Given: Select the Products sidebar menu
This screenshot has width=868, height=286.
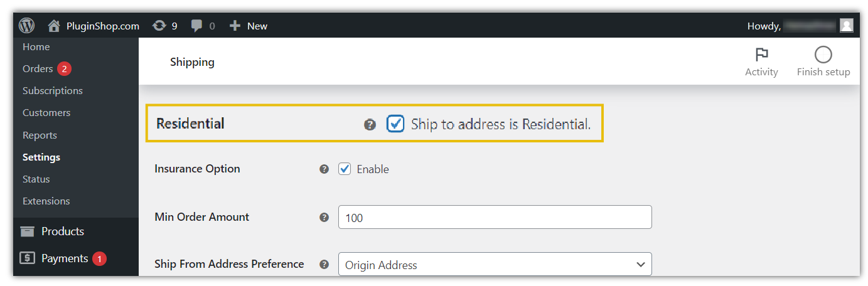Looking at the screenshot, I should click(x=63, y=231).
